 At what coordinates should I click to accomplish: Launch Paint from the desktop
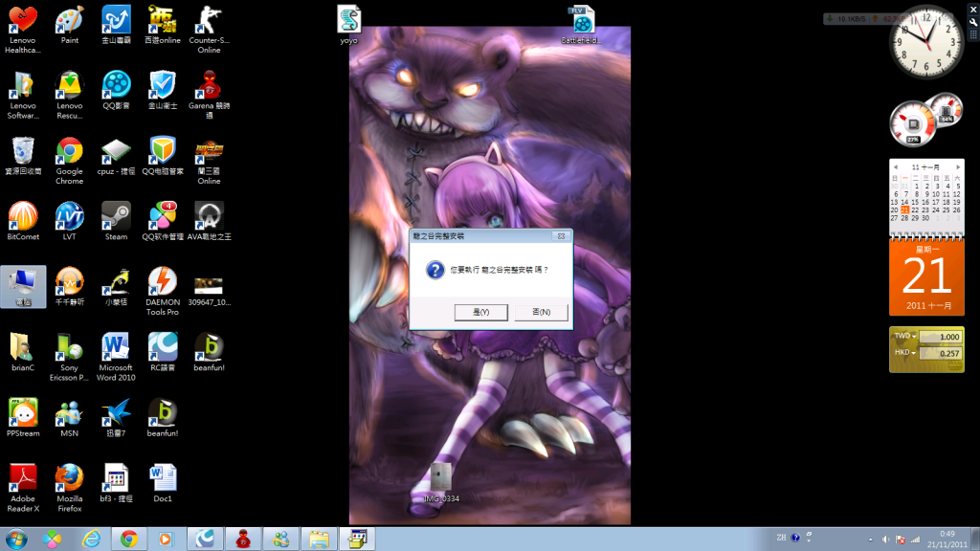[x=69, y=26]
